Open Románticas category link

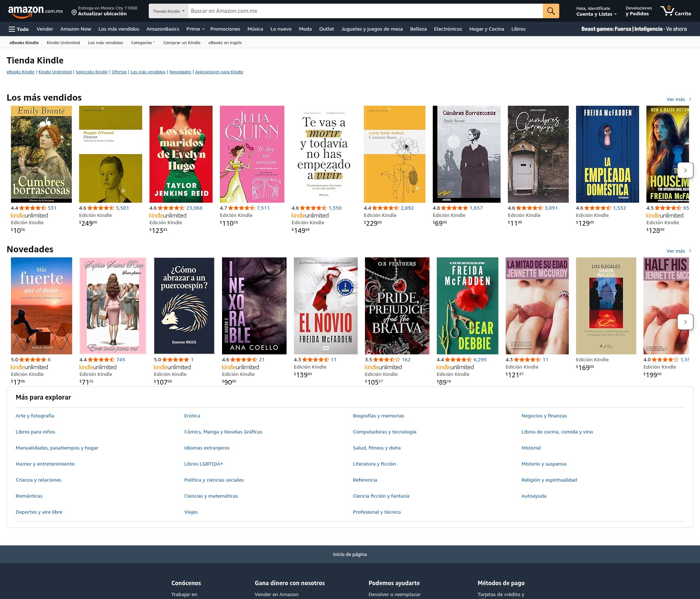[x=29, y=496]
